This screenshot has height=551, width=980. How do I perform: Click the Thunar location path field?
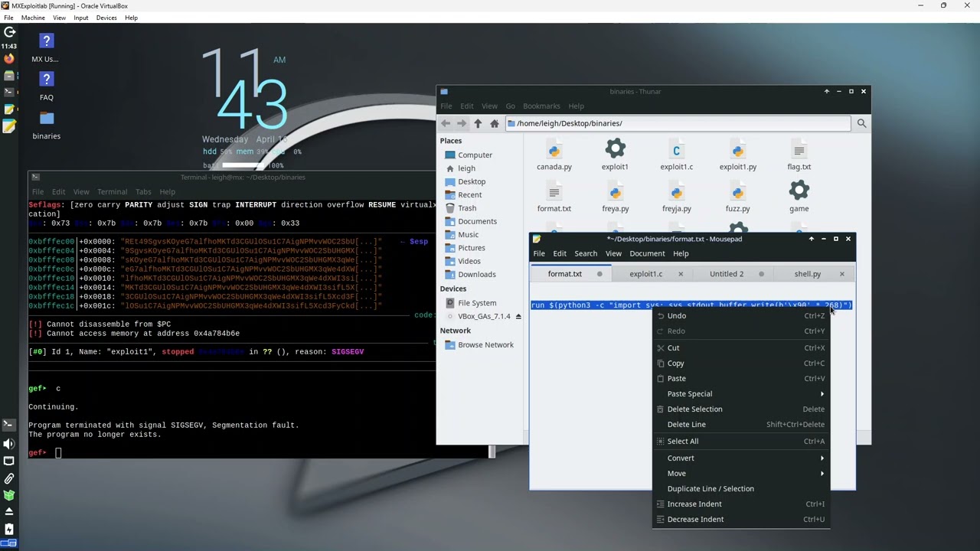tap(678, 123)
